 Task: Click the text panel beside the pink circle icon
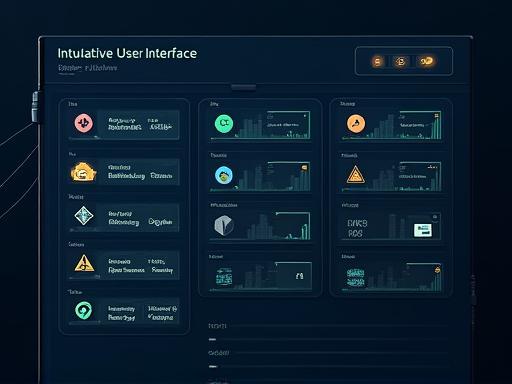139,124
